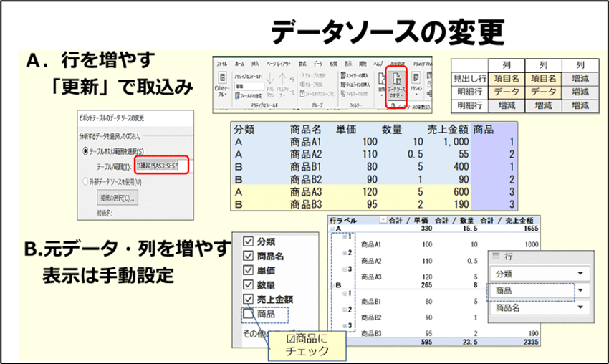
Task: Open the Acrobat ribbon tab
Action: [398, 64]
